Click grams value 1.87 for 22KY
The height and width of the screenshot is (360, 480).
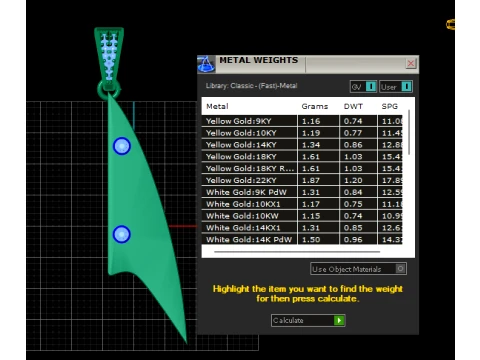[311, 180]
